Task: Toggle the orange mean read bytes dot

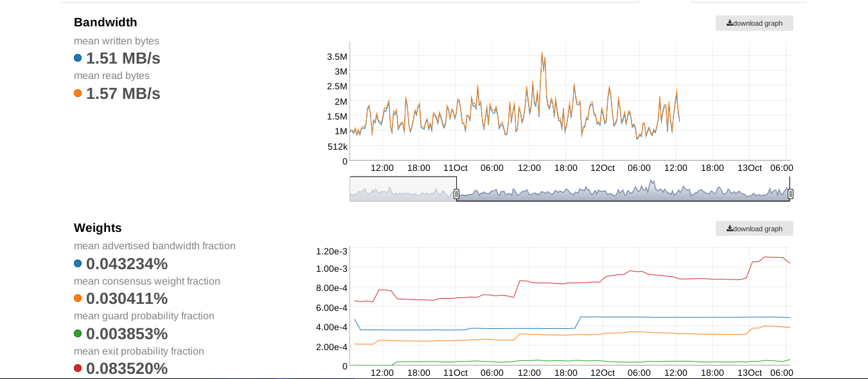Action: coord(78,93)
